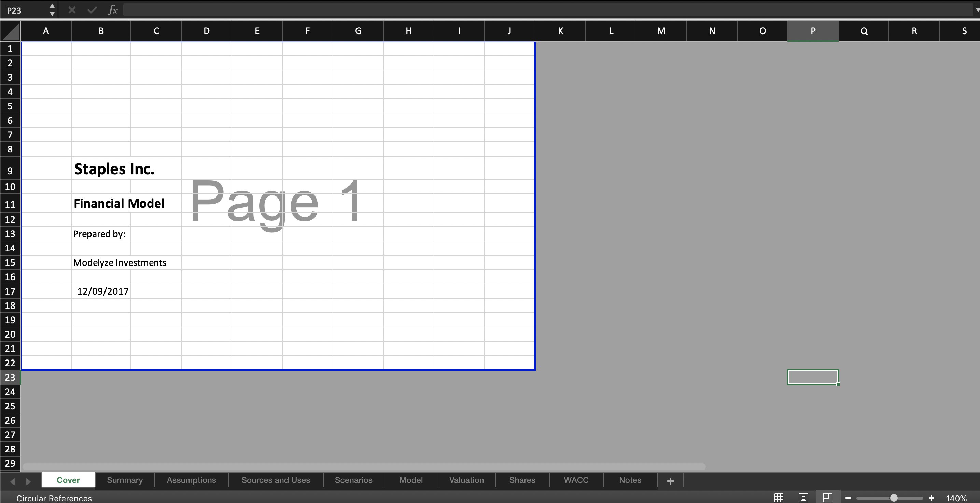Screen dimensions: 980x503
Task: Click into the formula bar input area
Action: point(548,10)
